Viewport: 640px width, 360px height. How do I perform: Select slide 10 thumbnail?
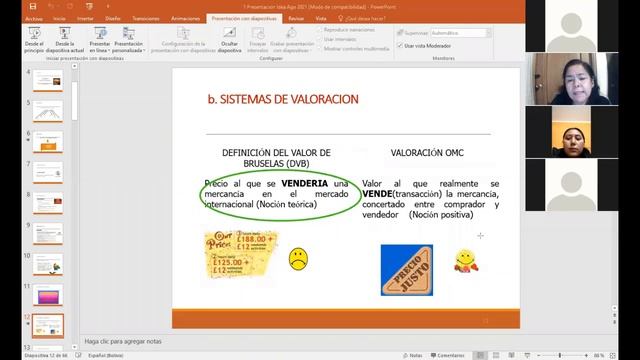[48, 264]
